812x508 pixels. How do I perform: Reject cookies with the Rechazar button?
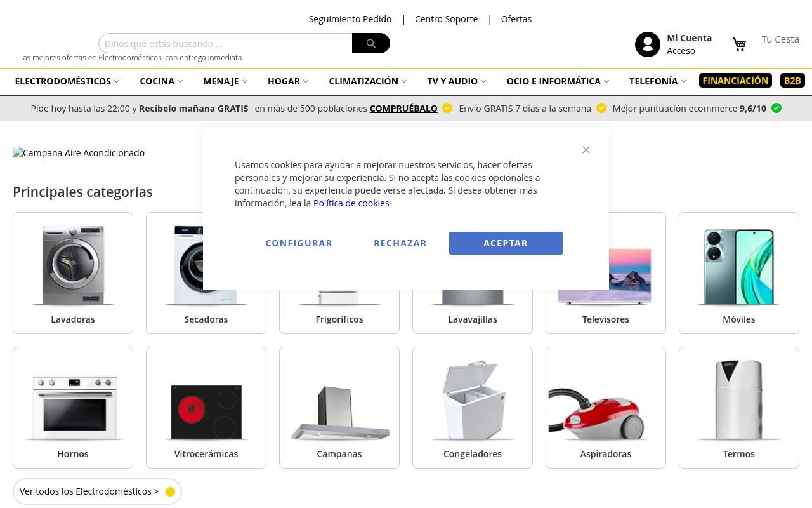click(400, 243)
